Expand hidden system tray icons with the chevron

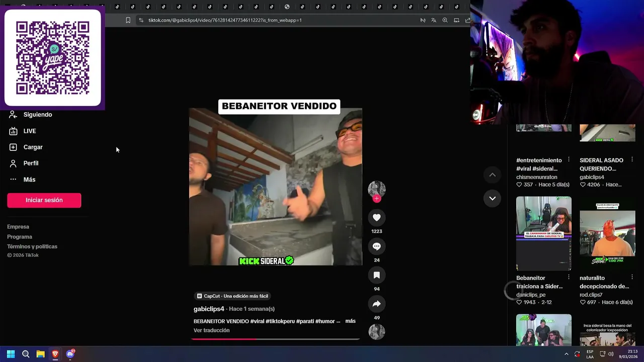coord(566,354)
